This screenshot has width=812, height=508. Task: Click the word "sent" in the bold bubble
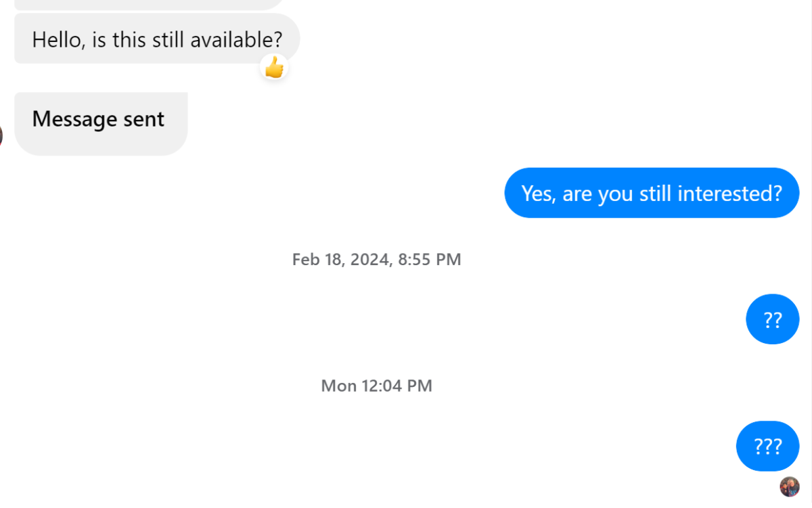[x=143, y=119]
